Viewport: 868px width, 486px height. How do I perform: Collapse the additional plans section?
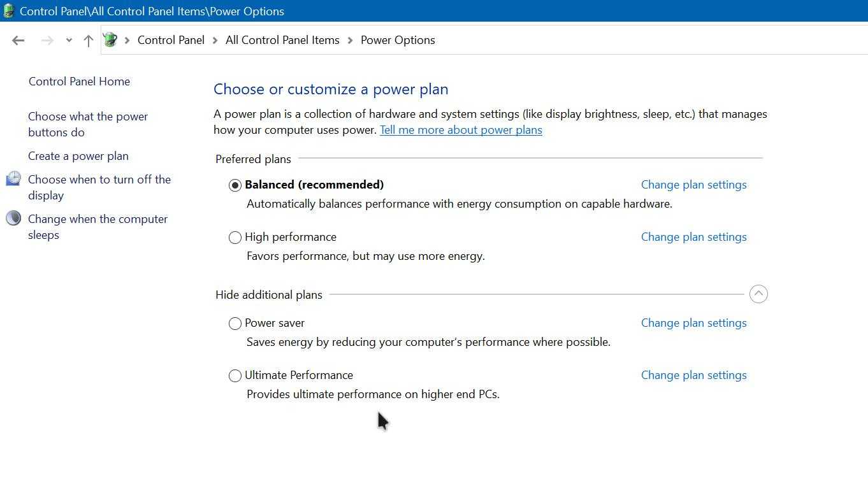(x=758, y=294)
